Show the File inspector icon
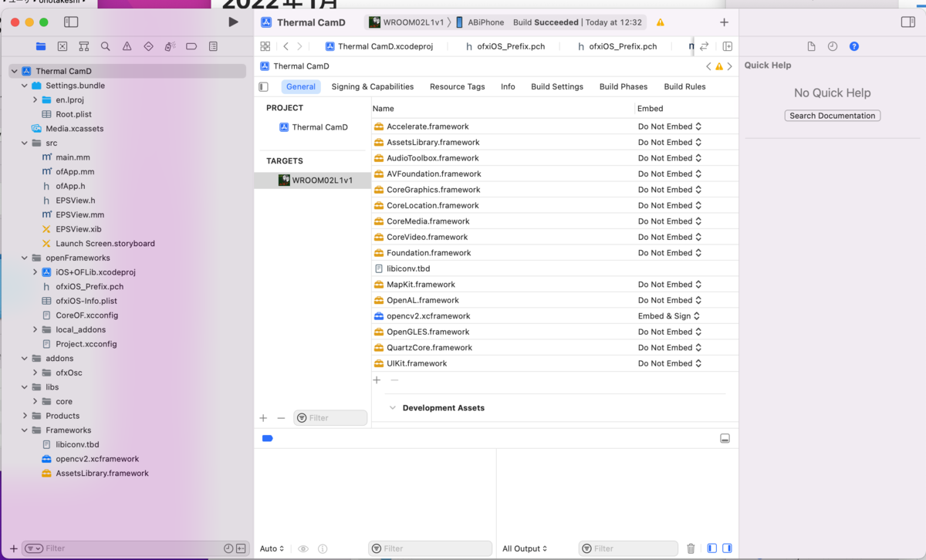 point(811,46)
